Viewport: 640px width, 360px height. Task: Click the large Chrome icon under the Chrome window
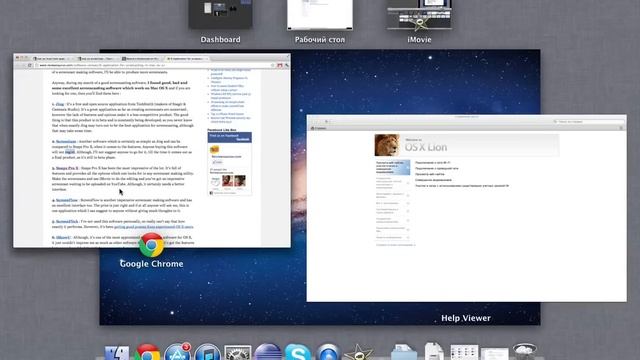[x=151, y=245]
